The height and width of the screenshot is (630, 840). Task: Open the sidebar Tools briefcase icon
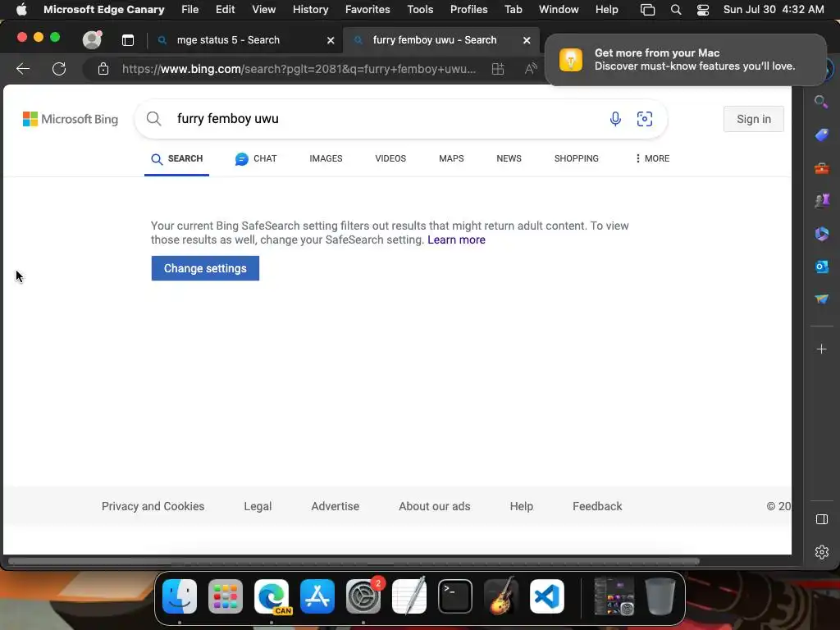point(821,168)
